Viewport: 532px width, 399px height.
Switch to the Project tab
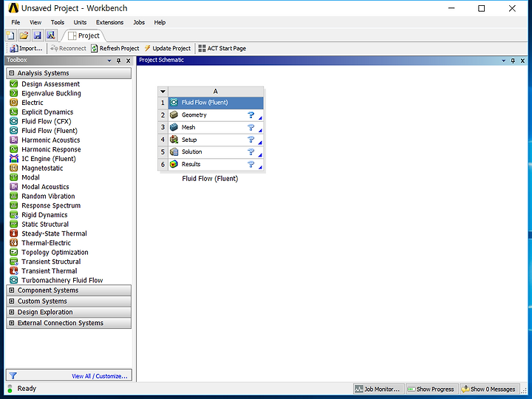click(x=83, y=35)
